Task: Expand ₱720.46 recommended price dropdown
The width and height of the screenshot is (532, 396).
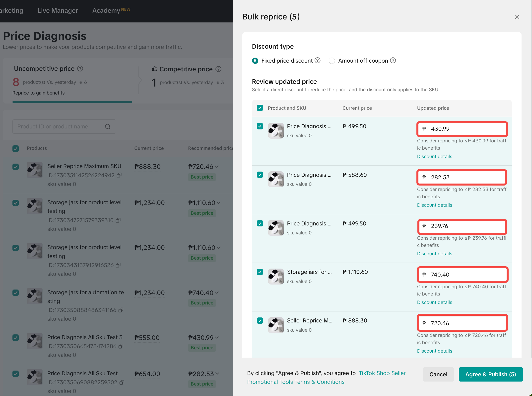Action: [217, 167]
